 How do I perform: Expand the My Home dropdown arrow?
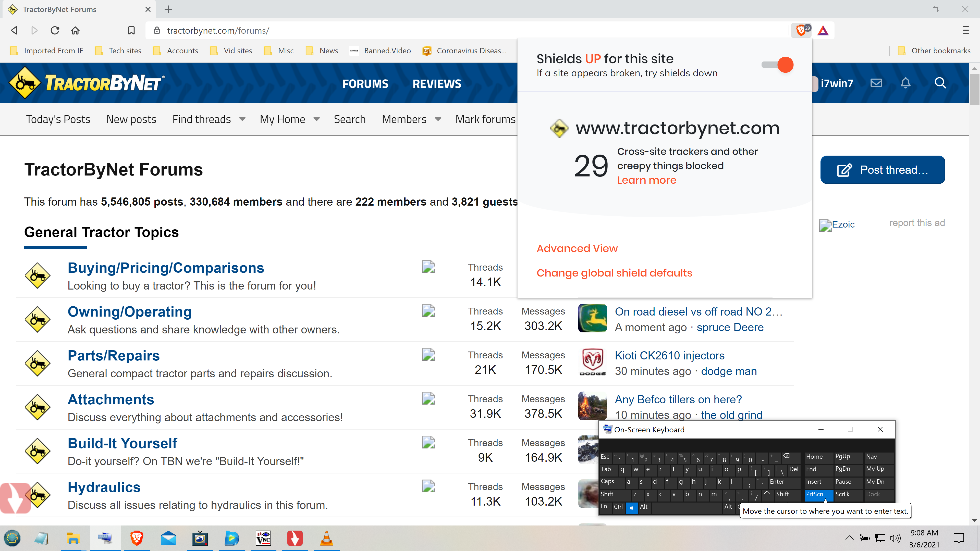[x=316, y=119]
